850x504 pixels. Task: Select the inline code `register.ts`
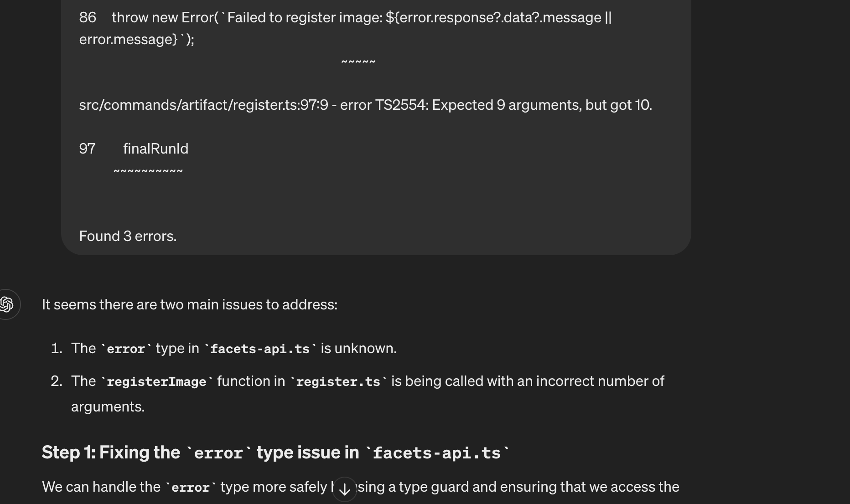tap(337, 381)
